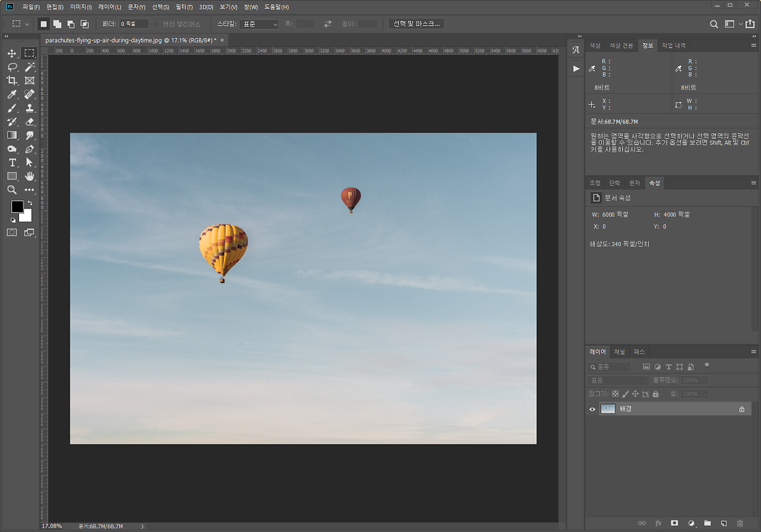The width and height of the screenshot is (761, 532).
Task: Select the Clone Stamp tool
Action: (30, 108)
